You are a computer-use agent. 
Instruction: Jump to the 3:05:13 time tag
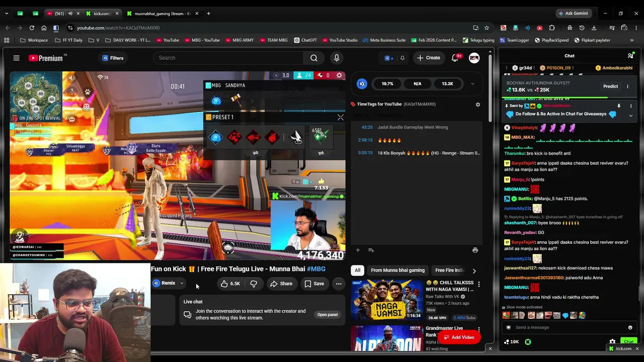click(x=365, y=153)
